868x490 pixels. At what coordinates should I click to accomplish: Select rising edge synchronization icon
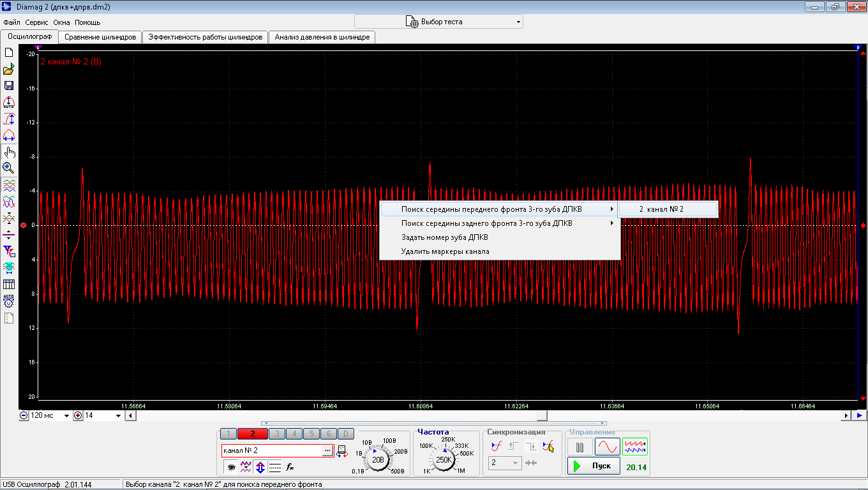coord(496,446)
